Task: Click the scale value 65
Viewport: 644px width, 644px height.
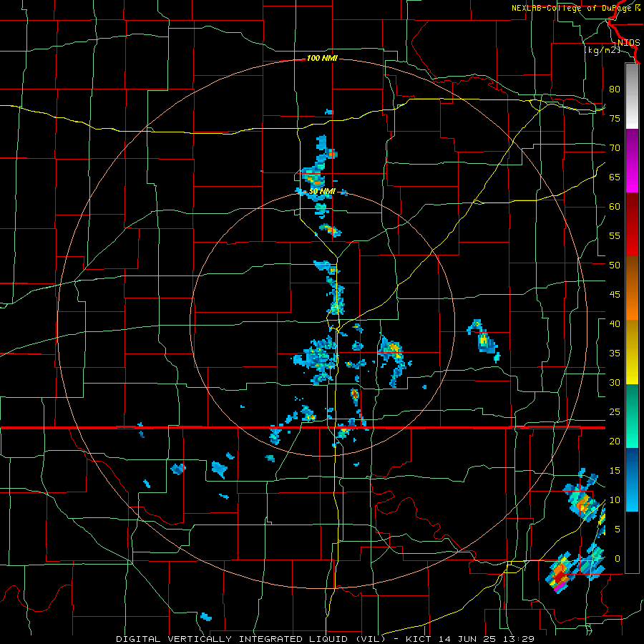Action: coord(615,177)
